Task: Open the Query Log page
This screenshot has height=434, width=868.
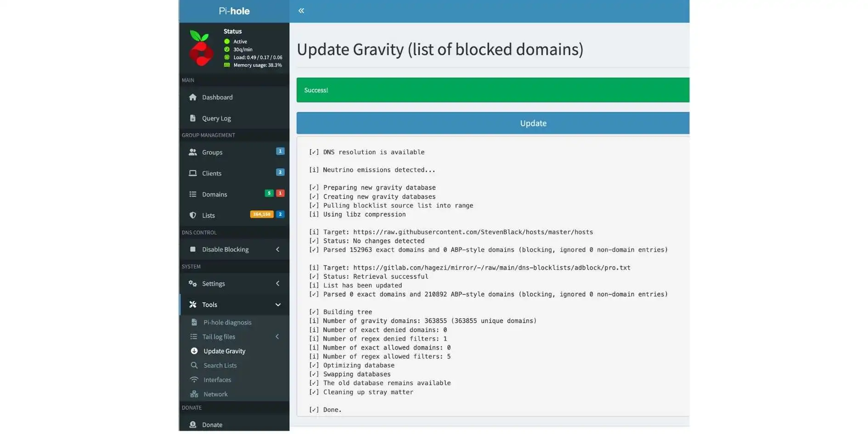Action: (x=234, y=118)
